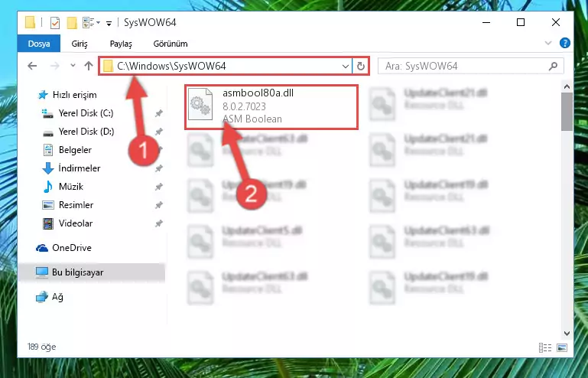
Task: Unpin Videolar using pin icon
Action: pos(158,223)
